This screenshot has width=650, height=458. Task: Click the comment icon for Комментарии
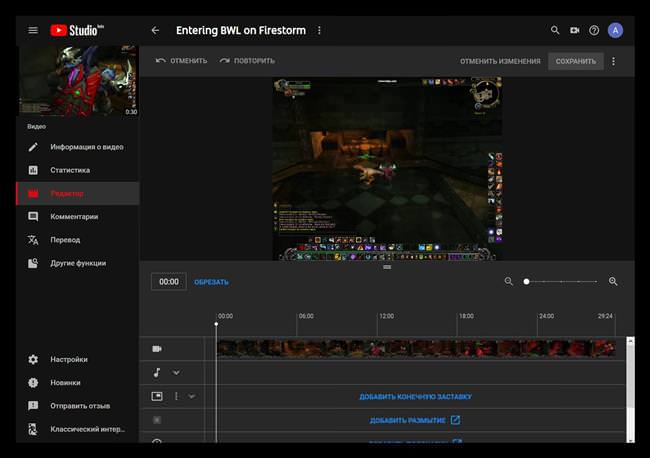point(33,216)
